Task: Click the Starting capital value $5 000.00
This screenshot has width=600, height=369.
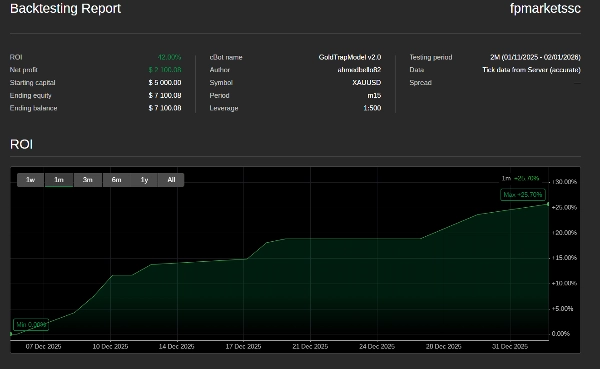Action: point(165,83)
